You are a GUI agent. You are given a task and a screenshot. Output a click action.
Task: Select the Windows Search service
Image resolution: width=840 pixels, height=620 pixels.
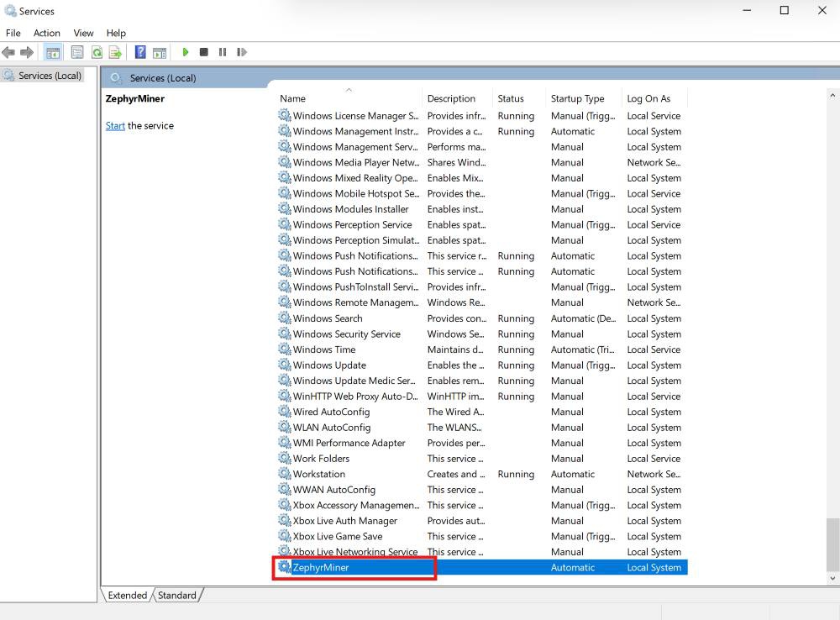481,318
